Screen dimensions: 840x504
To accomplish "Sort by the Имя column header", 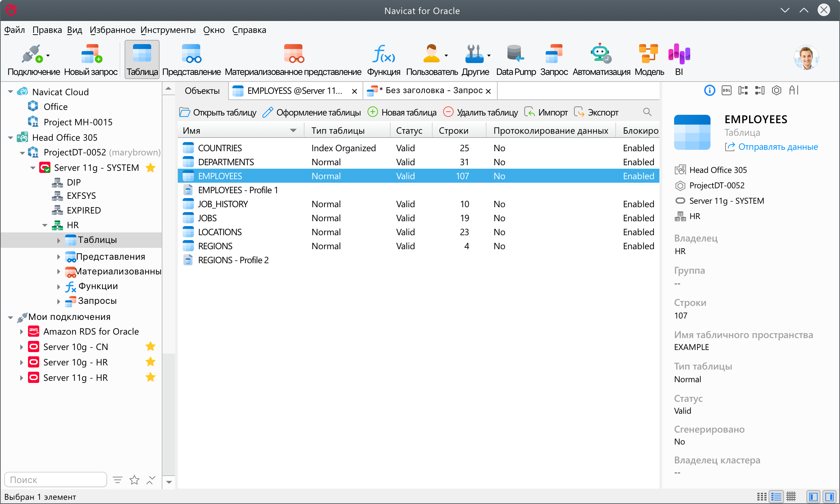I will pos(240,131).
